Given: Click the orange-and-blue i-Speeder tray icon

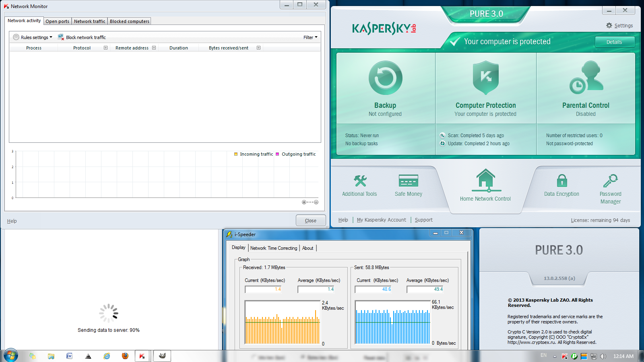Looking at the screenshot, I should (584, 356).
